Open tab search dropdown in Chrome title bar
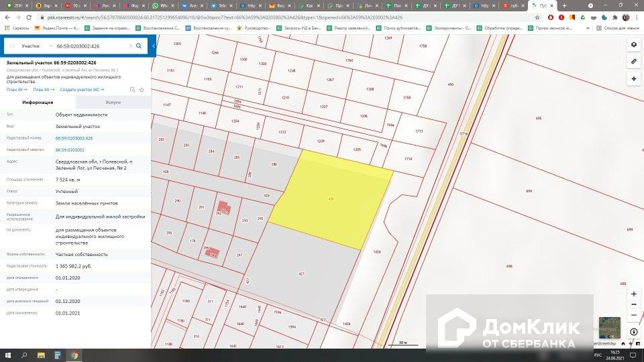Image resolution: width=644 pixels, height=362 pixels. (x=590, y=6)
